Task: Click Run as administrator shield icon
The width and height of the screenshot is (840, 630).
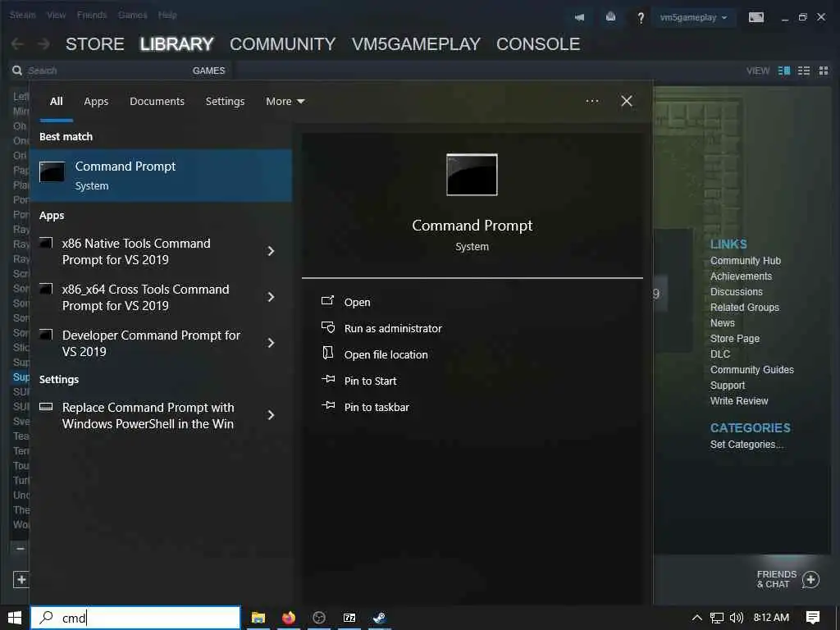Action: tap(328, 327)
